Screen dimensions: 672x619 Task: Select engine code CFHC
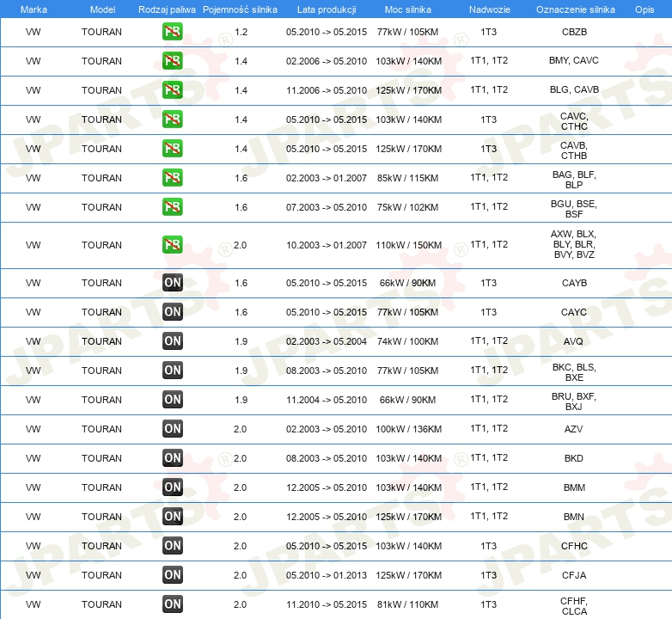(x=574, y=546)
